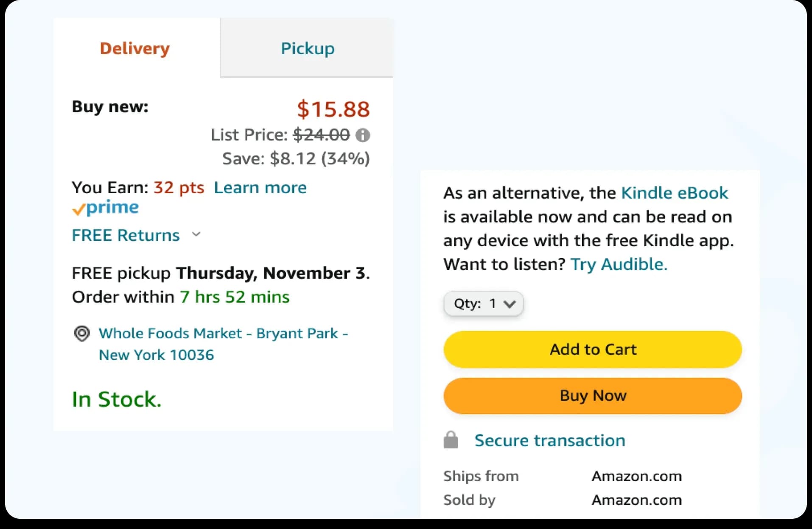Screen dimensions: 812x529
Task: Open the Qty dropdown
Action: pos(483,303)
